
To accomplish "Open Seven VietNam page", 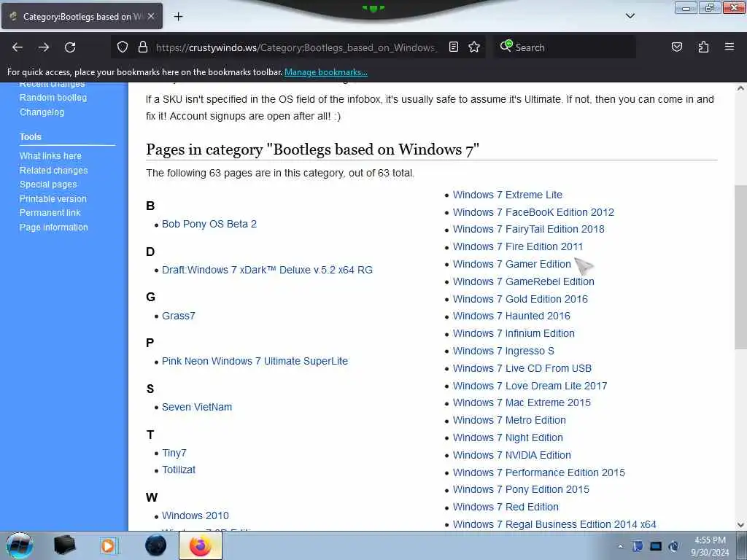I will coord(197,407).
